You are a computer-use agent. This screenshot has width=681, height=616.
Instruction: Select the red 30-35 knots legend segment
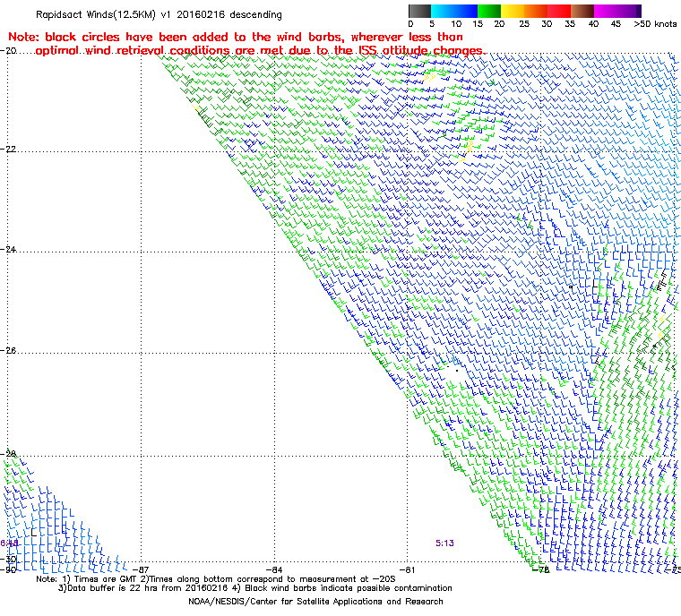click(559, 11)
